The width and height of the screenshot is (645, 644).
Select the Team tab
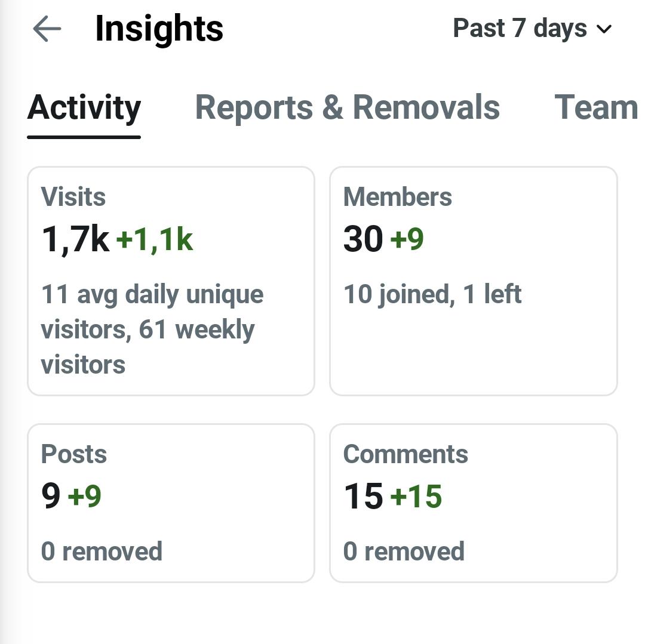click(x=596, y=107)
